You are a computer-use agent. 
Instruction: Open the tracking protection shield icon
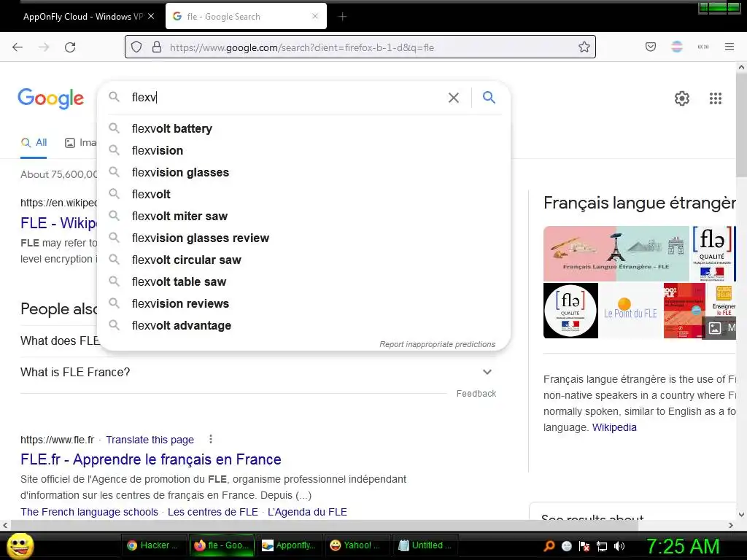(136, 47)
